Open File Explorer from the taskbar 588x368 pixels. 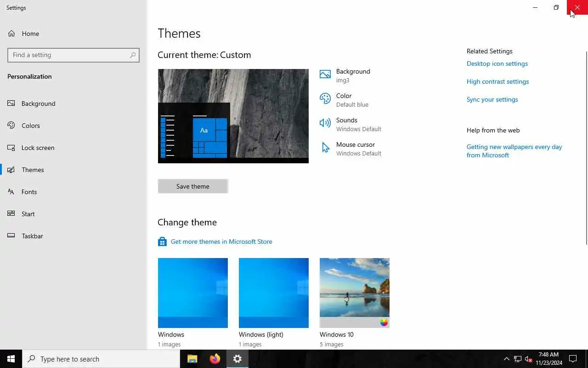(192, 359)
